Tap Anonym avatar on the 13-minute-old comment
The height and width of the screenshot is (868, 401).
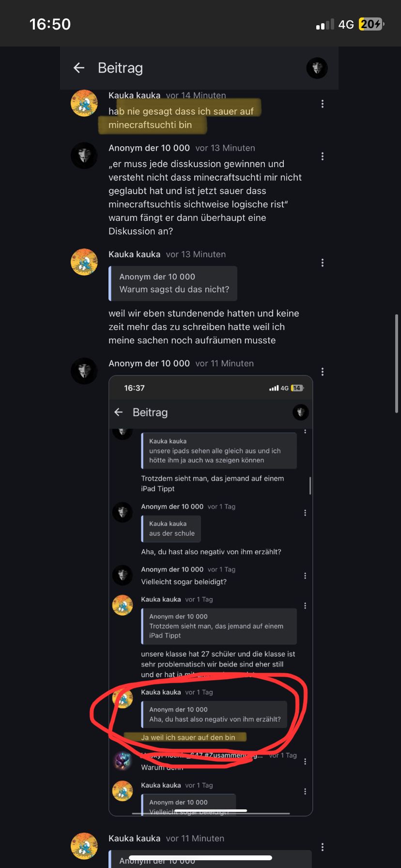[84, 155]
